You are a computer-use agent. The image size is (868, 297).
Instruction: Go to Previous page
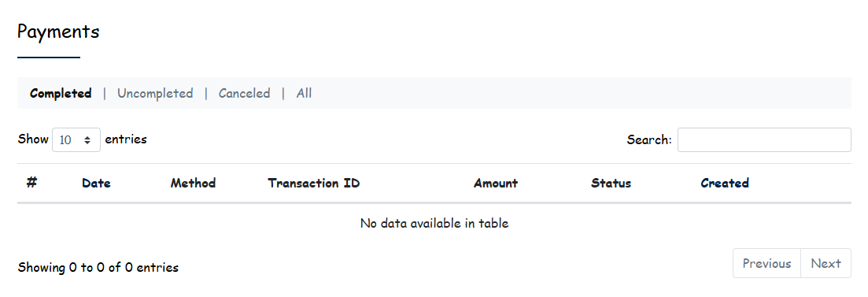pos(766,263)
